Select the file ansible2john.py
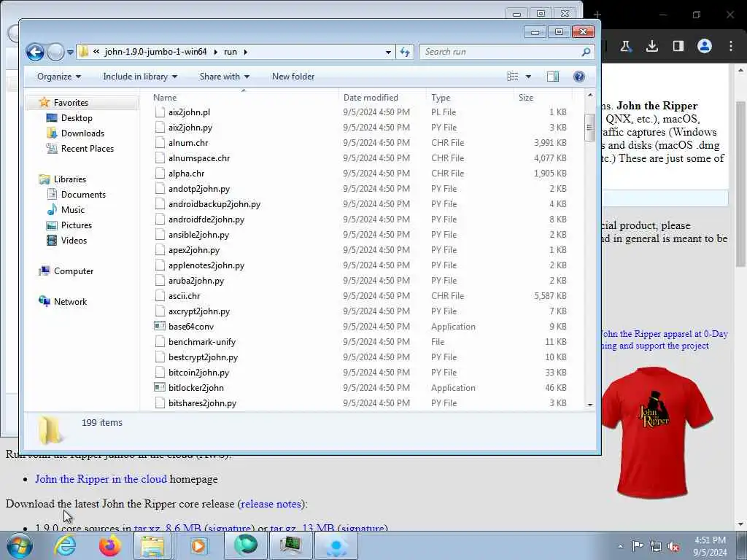 [x=198, y=235]
